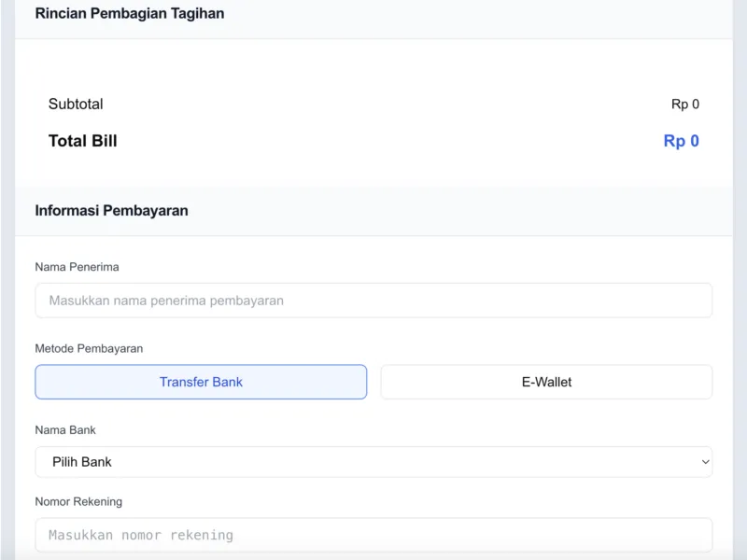This screenshot has width=747, height=560.
Task: Click the Informasi Pembayaran section heading
Action: click(111, 211)
